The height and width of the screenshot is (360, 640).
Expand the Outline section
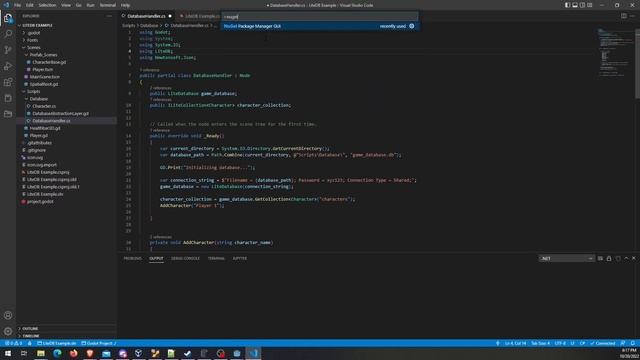coord(30,328)
